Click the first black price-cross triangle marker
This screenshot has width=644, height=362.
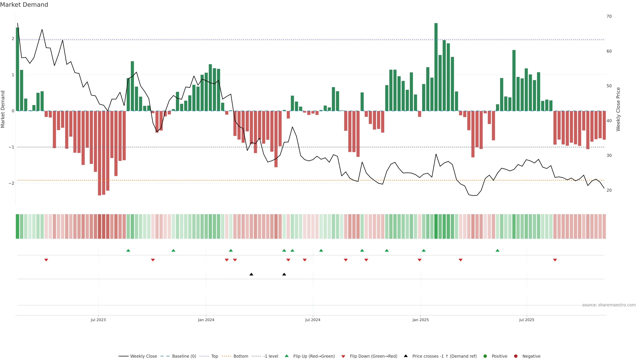251,274
